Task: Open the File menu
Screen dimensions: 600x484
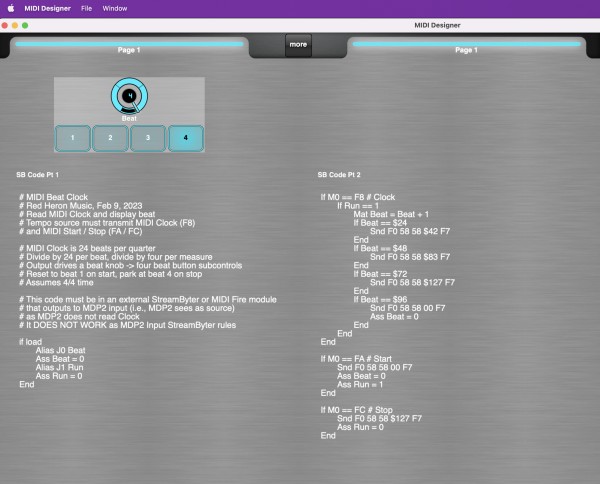Action: click(x=86, y=8)
